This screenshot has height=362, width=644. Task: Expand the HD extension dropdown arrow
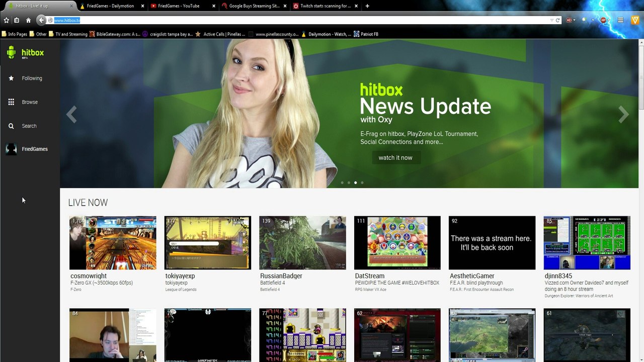coord(575,20)
